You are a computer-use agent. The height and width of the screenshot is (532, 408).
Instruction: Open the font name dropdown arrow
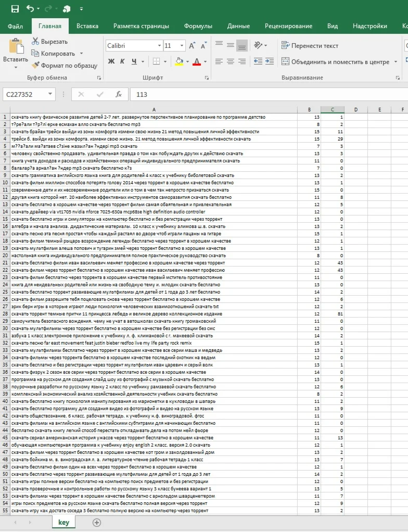click(159, 46)
